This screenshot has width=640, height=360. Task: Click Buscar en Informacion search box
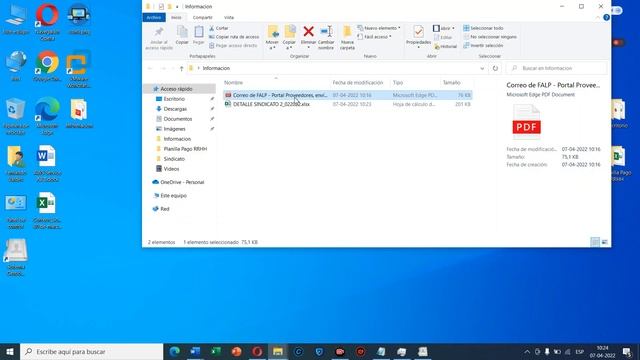click(x=556, y=68)
